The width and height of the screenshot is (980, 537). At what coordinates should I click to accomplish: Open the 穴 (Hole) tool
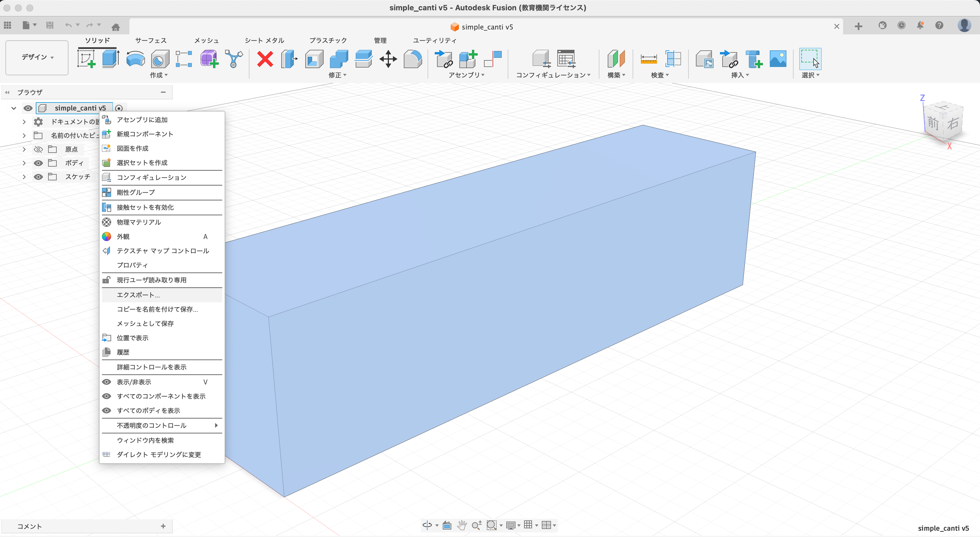click(160, 59)
